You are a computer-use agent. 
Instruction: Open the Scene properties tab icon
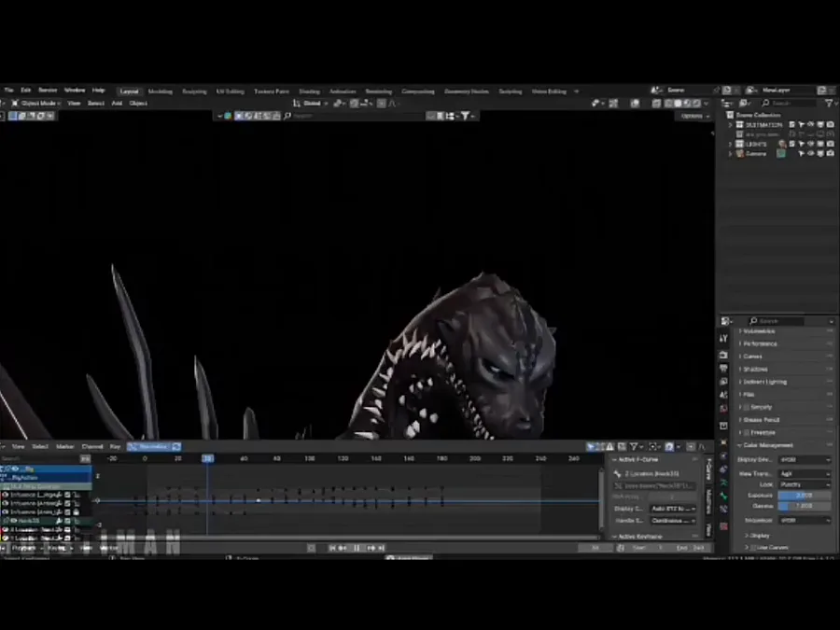click(723, 395)
